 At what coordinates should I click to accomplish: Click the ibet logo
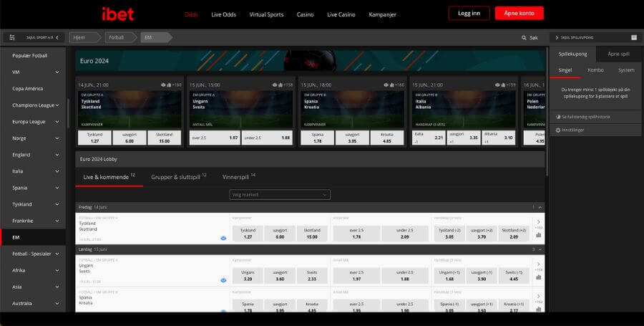coord(117,14)
